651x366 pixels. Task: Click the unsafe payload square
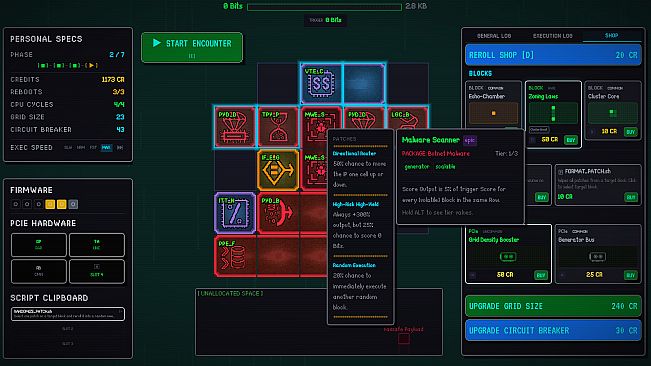404,339
